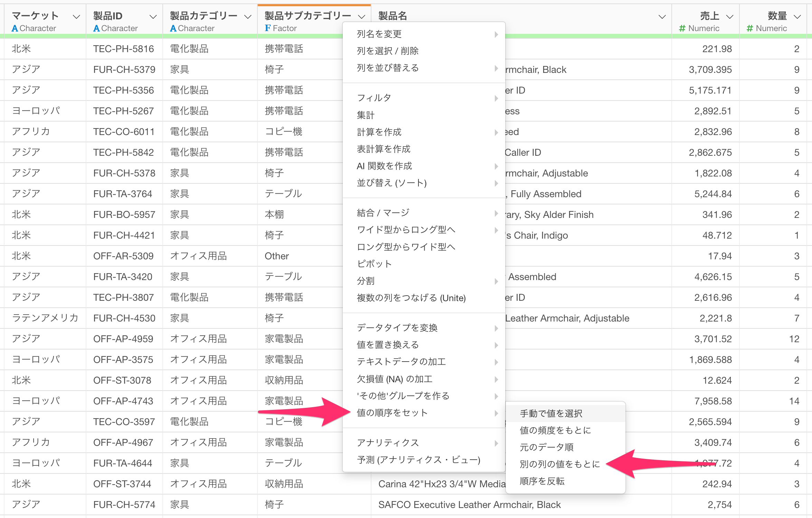Screen dimensions: 812x518
Task: Choose 手動で値を選択 from submenu
Action: [551, 413]
